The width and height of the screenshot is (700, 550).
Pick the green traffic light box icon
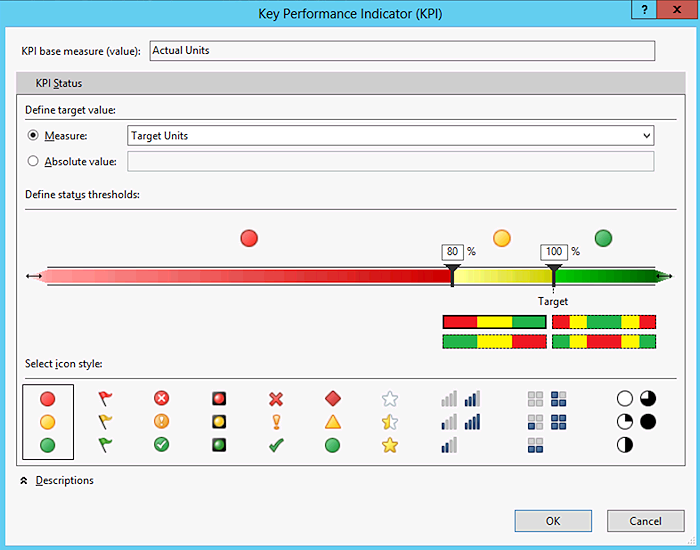tap(219, 445)
